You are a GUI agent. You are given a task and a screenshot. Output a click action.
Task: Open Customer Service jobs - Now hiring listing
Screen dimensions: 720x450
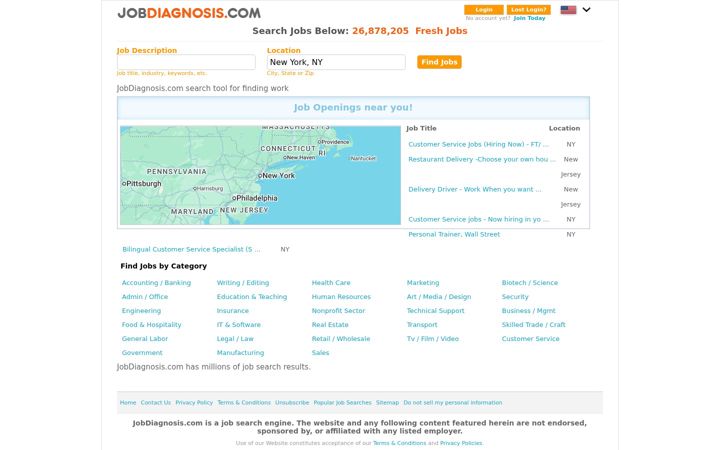478,219
